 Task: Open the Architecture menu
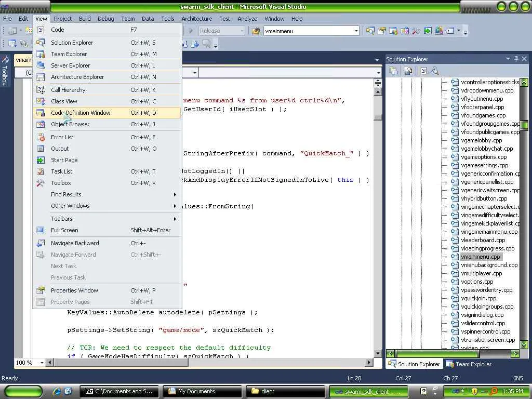point(197,19)
